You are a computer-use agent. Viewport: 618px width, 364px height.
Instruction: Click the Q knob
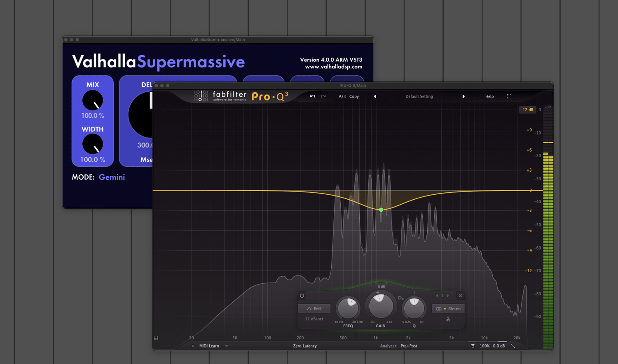pyautogui.click(x=414, y=308)
